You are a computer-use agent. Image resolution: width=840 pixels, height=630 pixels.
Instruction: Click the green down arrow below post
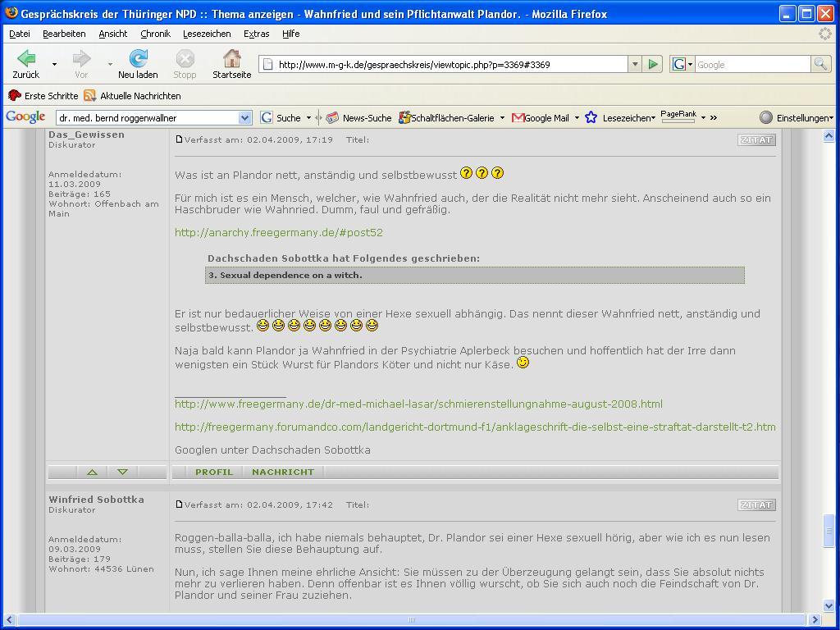click(122, 472)
